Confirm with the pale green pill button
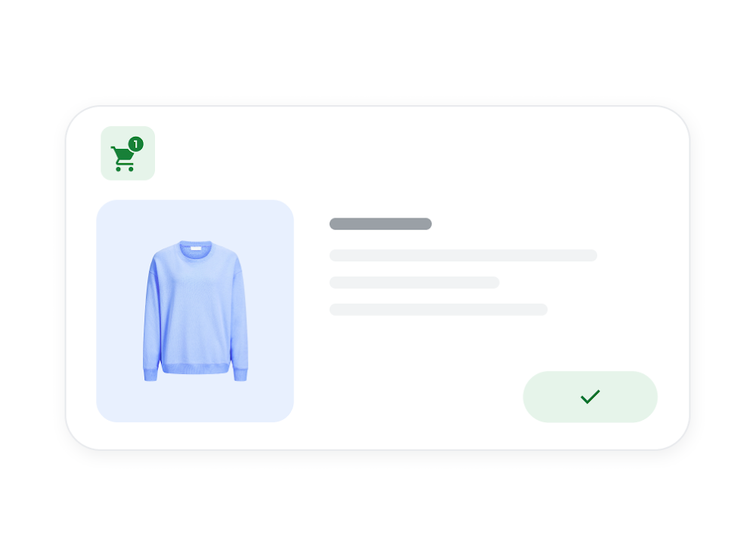Screen dimensions: 756x550 tap(590, 397)
